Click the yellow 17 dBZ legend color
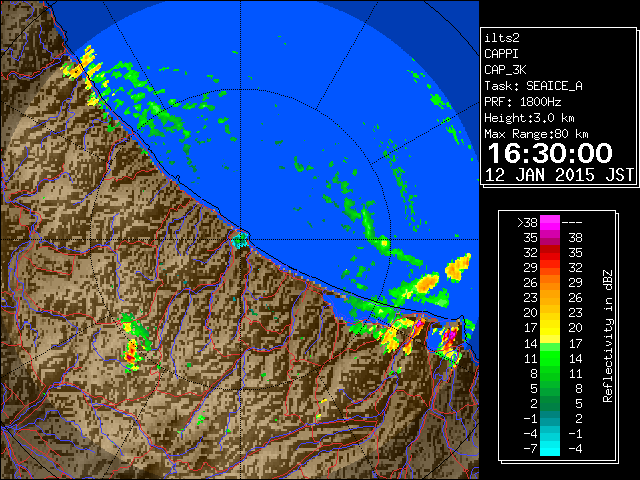Screen dimensions: 640x480 coord(550,328)
